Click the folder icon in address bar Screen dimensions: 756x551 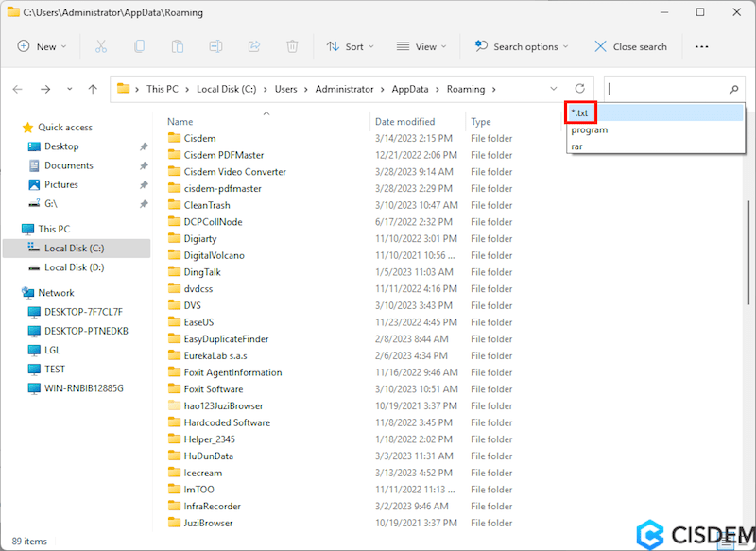[124, 89]
